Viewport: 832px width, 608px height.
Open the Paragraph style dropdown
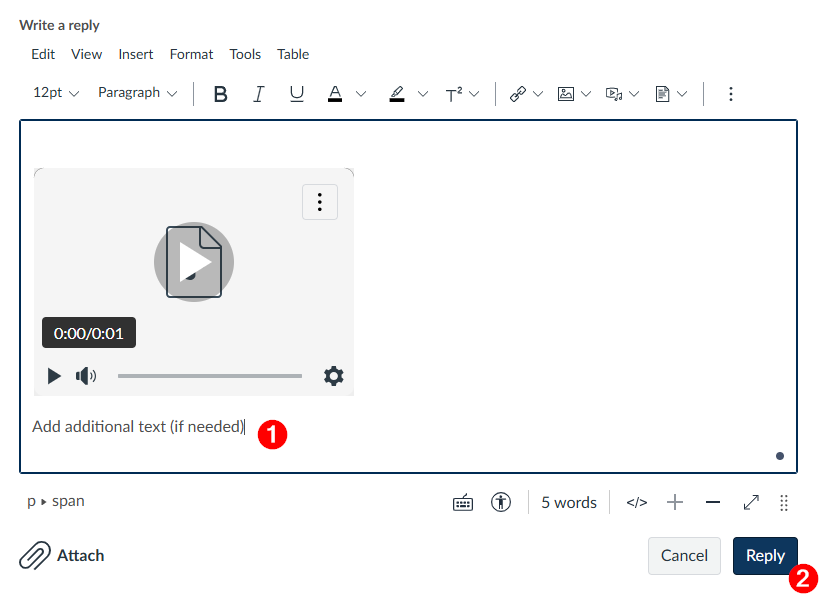[137, 93]
